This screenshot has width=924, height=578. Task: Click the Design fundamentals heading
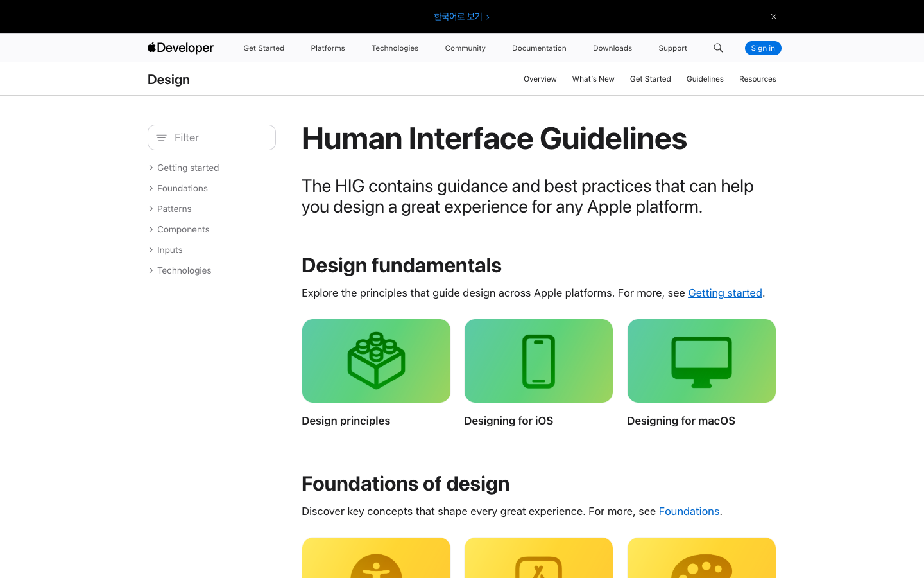point(402,265)
